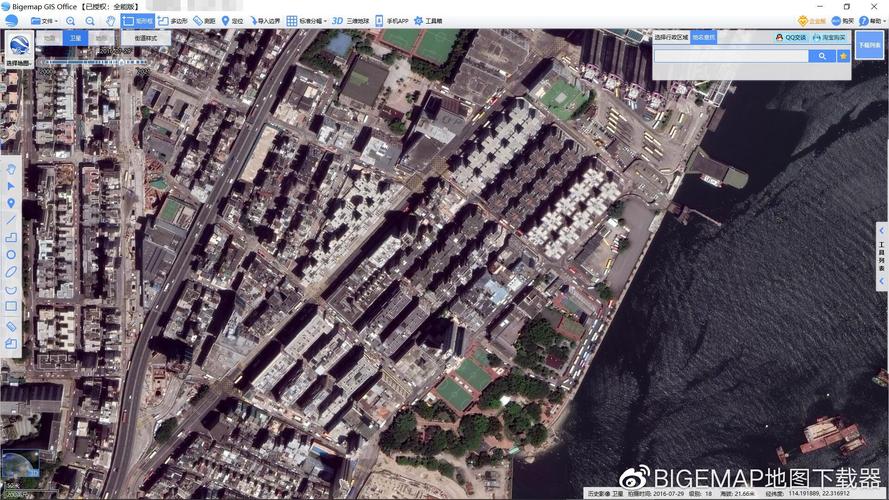Screen dimensions: 889x500
Task: Open the 3D 三维地球 globe view
Action: point(350,21)
